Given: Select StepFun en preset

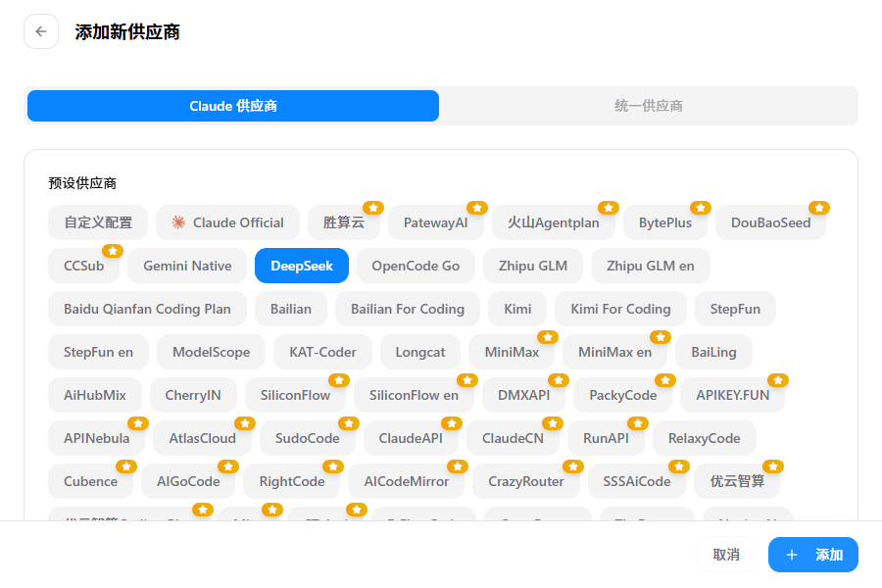Looking at the screenshot, I should [x=98, y=352].
